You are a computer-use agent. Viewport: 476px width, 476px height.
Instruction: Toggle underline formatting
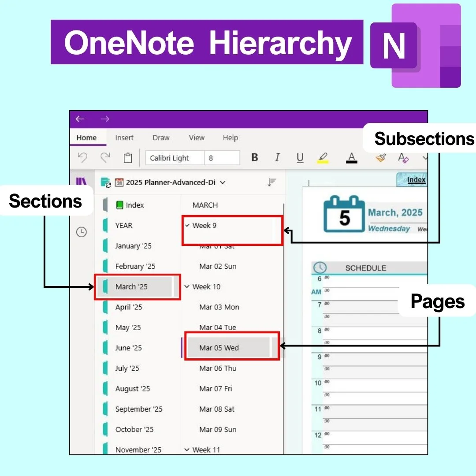coord(300,157)
